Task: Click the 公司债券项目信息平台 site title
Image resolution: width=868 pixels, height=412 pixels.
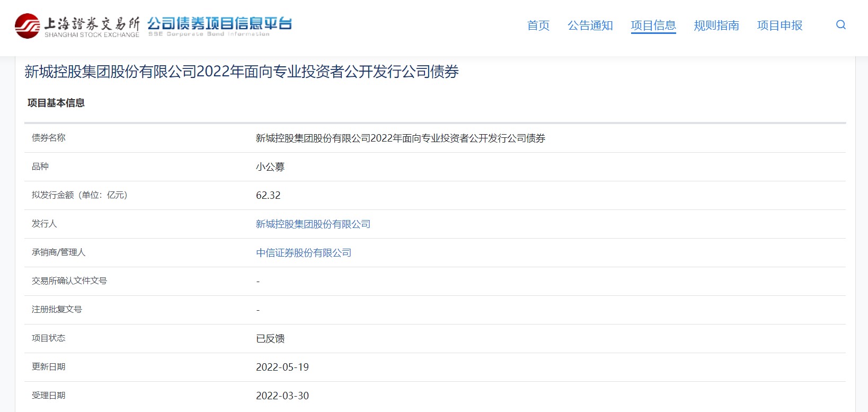Action: coord(219,24)
